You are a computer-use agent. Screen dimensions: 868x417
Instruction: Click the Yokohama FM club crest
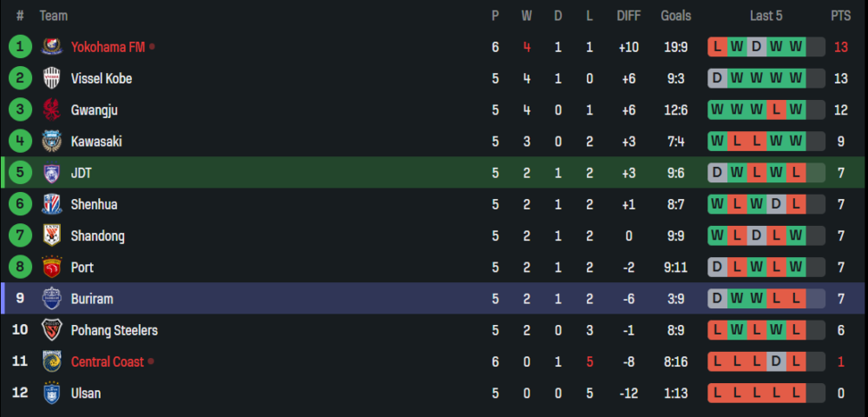(x=50, y=47)
